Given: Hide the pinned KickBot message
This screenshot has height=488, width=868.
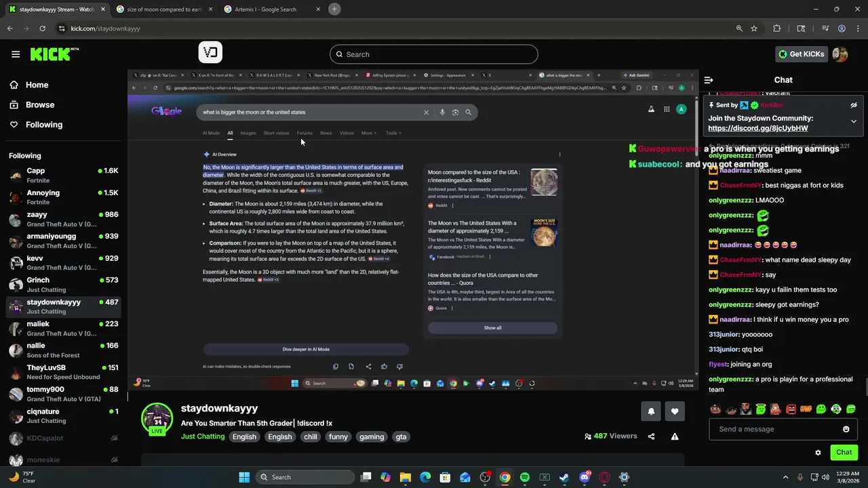Looking at the screenshot, I should [x=854, y=105].
